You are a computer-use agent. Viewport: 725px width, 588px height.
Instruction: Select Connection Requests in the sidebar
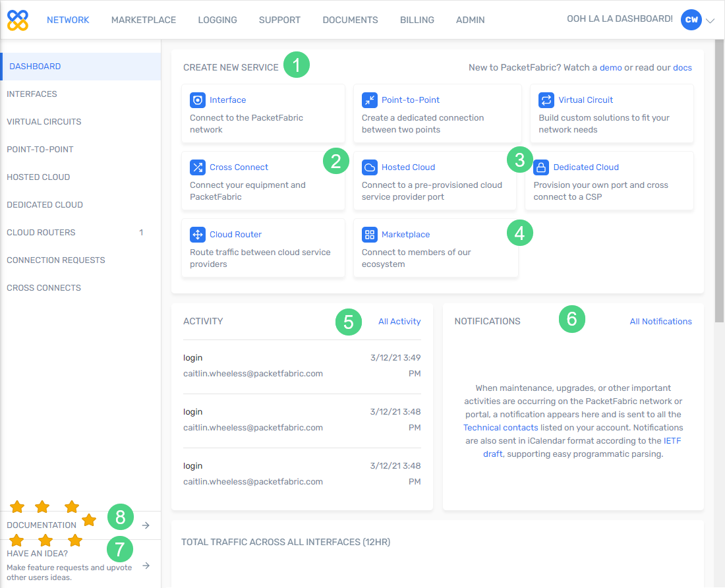pyautogui.click(x=80, y=260)
